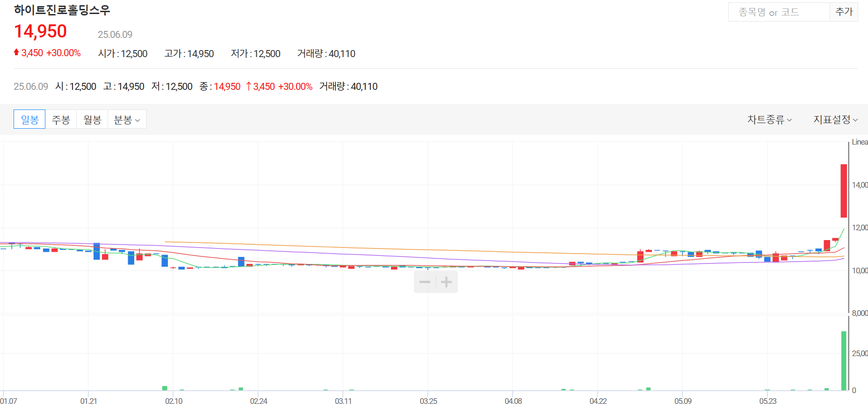The width and height of the screenshot is (868, 409).
Task: Click the 추가 add button
Action: tap(844, 12)
